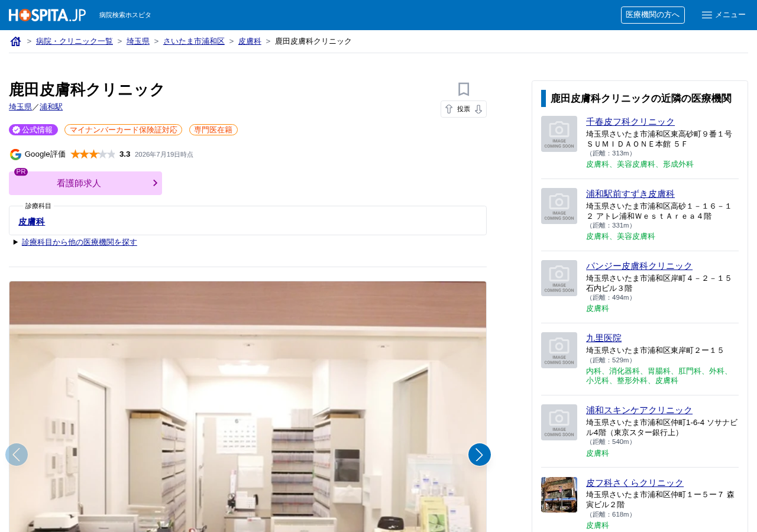The width and height of the screenshot is (757, 532).
Task: Open 千春皮フ科クリニック placeholder image
Action: coord(559,134)
